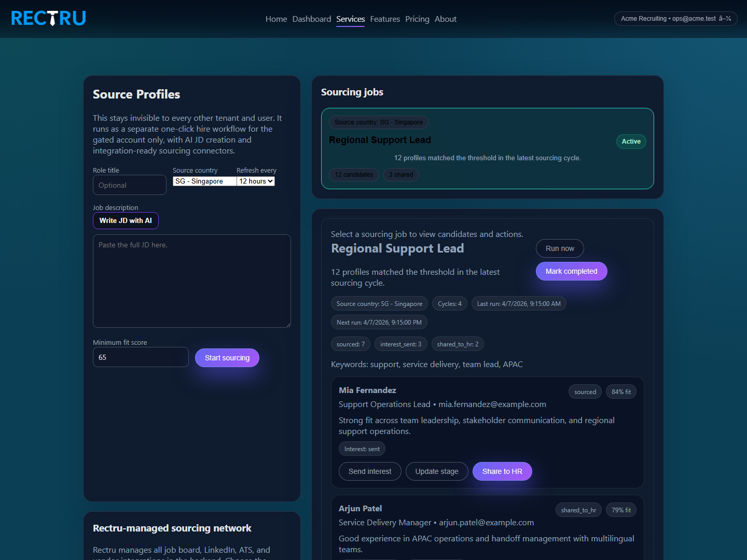Send interest to Mia Fernandez

pyautogui.click(x=370, y=471)
